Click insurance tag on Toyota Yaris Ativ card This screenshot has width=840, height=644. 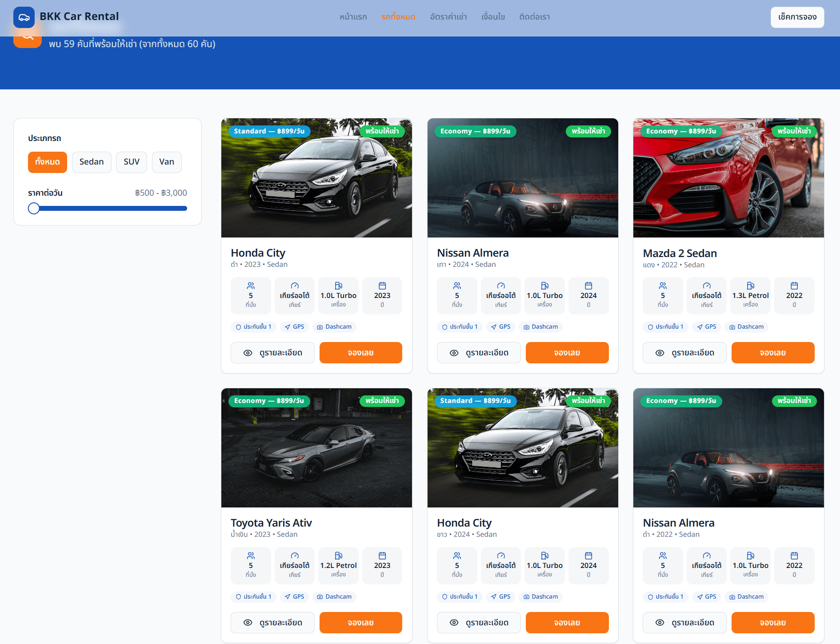pyautogui.click(x=253, y=597)
